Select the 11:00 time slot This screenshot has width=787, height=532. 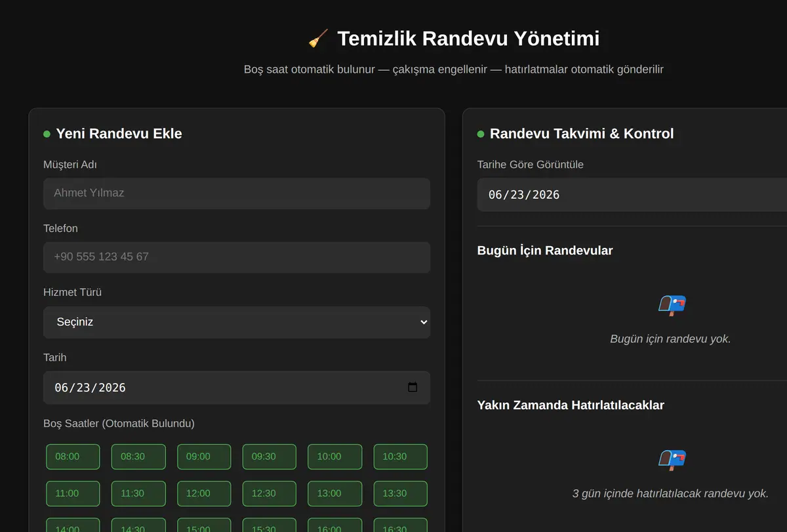point(73,493)
